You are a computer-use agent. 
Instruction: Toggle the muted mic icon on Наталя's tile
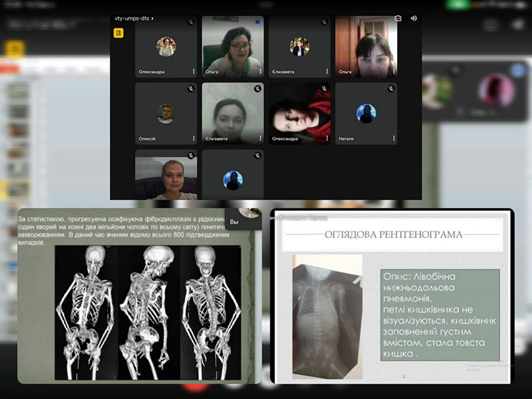pos(390,88)
